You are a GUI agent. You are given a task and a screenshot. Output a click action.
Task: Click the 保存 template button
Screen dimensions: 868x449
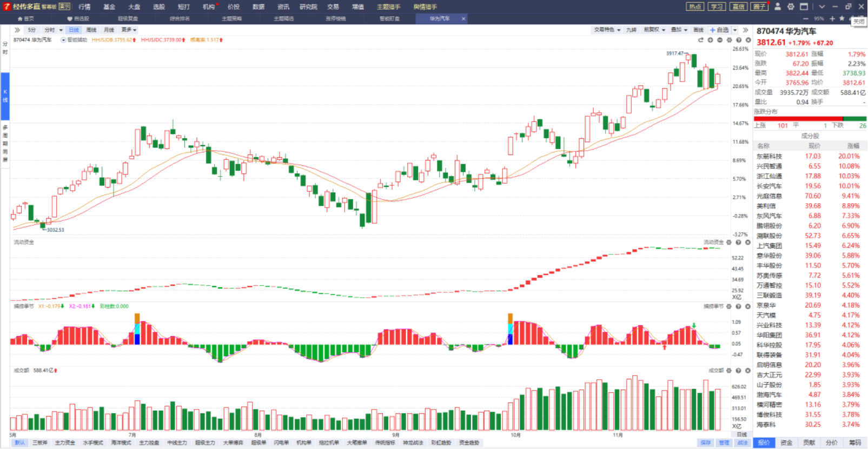click(705, 443)
